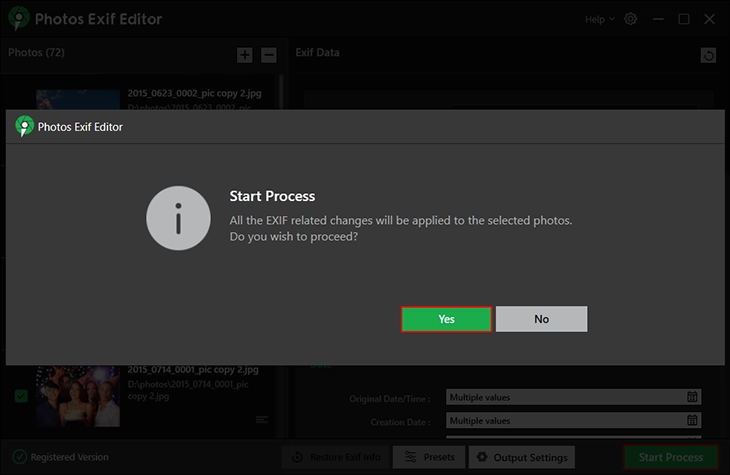Click the Original Date/Time input field
Viewport: 730px width, 475px height.
pos(565,397)
